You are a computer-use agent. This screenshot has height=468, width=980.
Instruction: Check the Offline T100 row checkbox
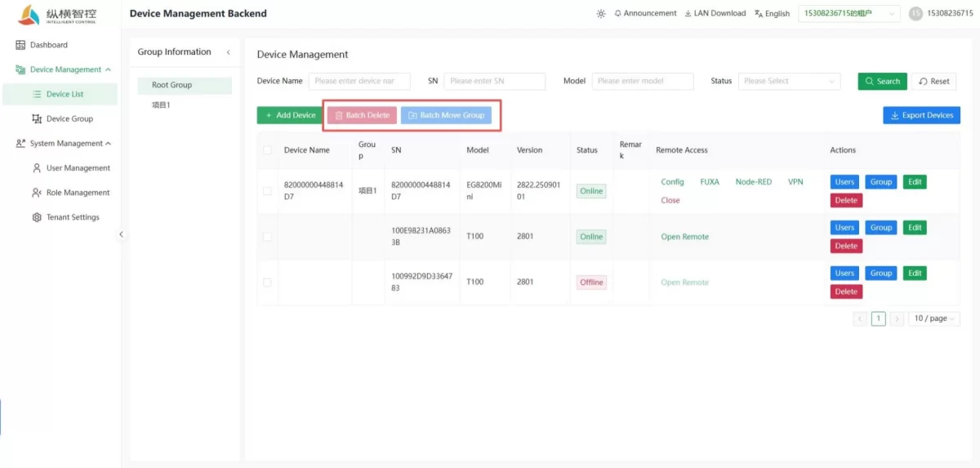pyautogui.click(x=267, y=283)
